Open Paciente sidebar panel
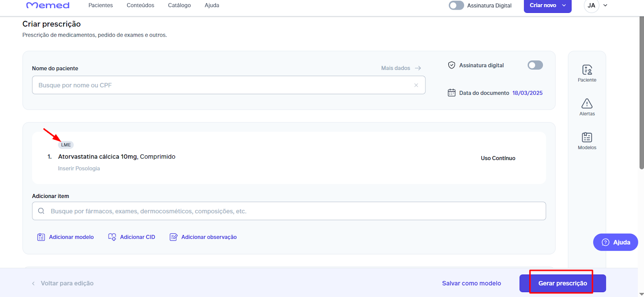The height and width of the screenshot is (297, 644). coord(587,73)
